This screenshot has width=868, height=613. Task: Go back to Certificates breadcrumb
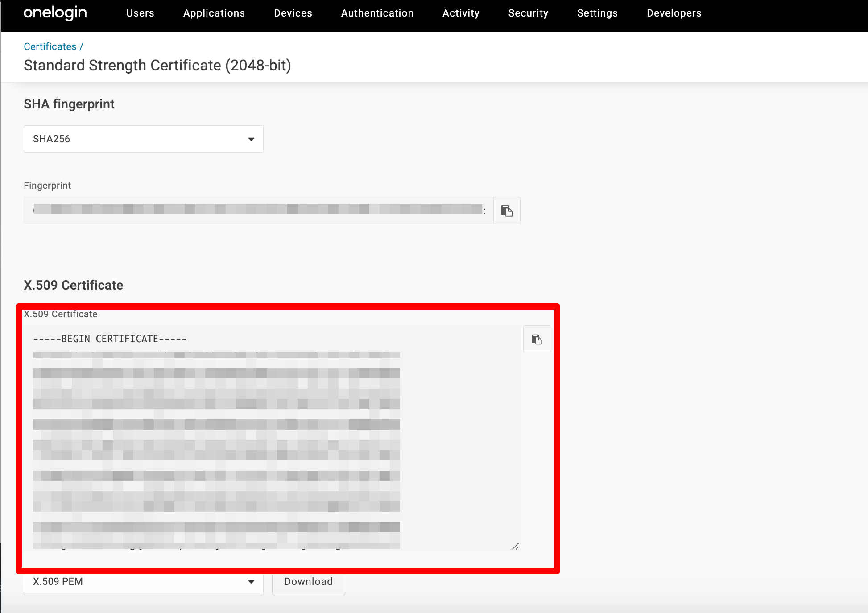50,46
